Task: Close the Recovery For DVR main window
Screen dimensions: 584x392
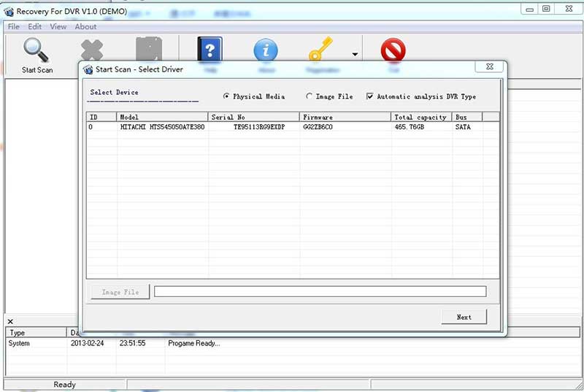Action: (569, 9)
